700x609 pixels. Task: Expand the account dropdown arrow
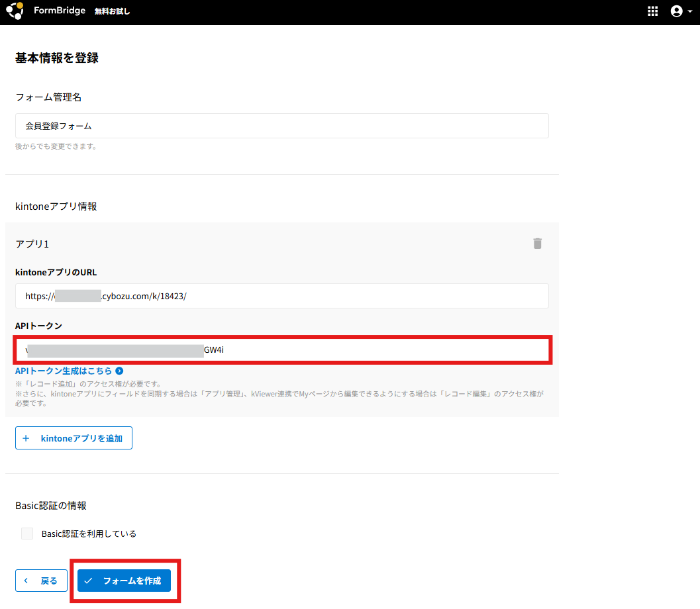tap(689, 12)
